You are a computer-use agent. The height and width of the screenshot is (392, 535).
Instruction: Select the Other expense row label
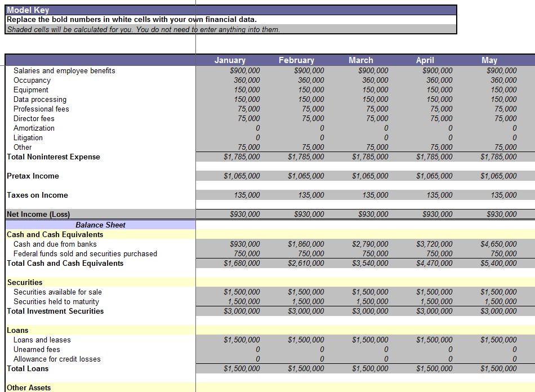click(x=23, y=147)
